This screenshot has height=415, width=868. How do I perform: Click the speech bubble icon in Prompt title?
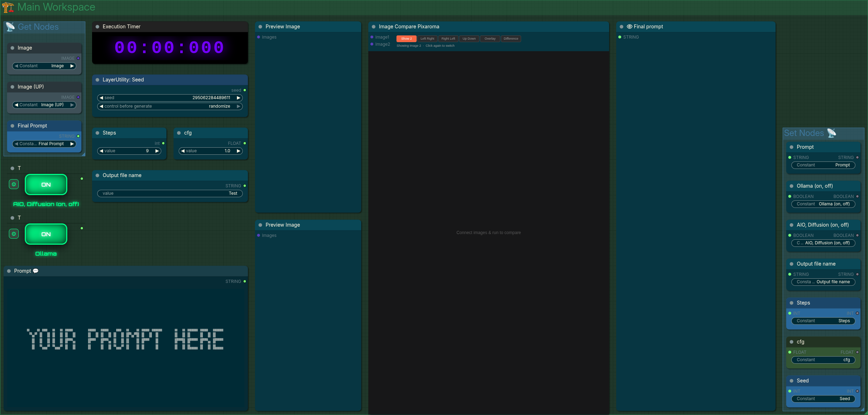click(x=36, y=271)
